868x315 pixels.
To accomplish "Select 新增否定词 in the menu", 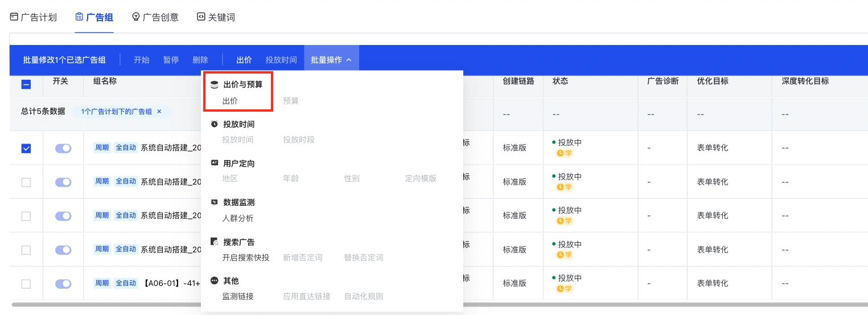I will (x=303, y=257).
